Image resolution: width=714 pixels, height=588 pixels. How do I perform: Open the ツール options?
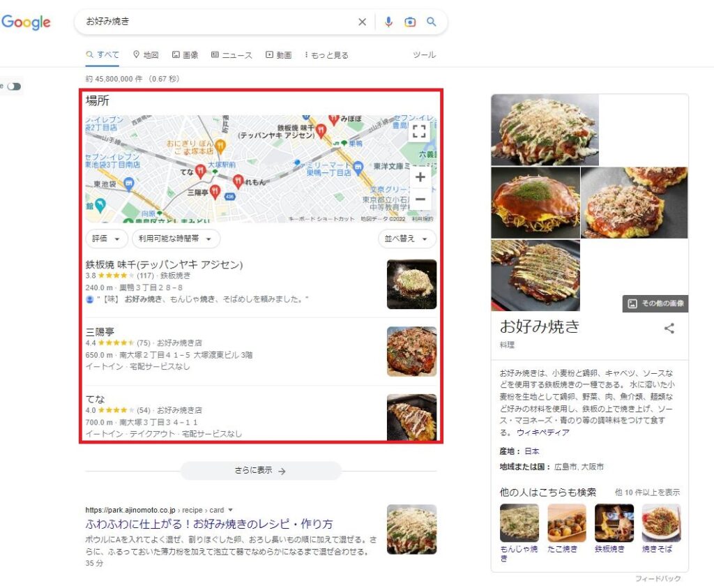pyautogui.click(x=424, y=54)
